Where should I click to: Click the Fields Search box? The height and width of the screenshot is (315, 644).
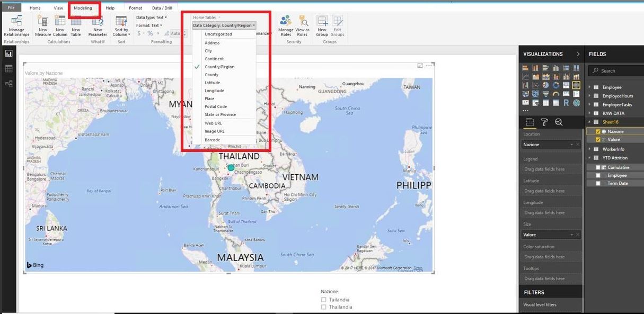(616, 70)
